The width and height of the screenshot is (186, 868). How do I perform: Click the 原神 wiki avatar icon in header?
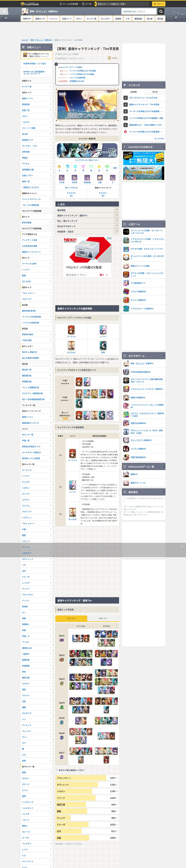click(25, 11)
